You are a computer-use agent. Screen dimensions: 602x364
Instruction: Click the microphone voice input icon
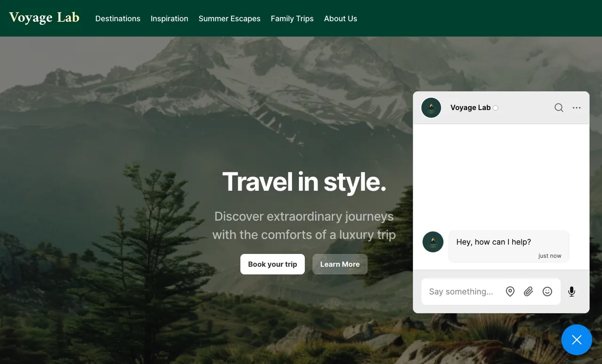click(571, 292)
